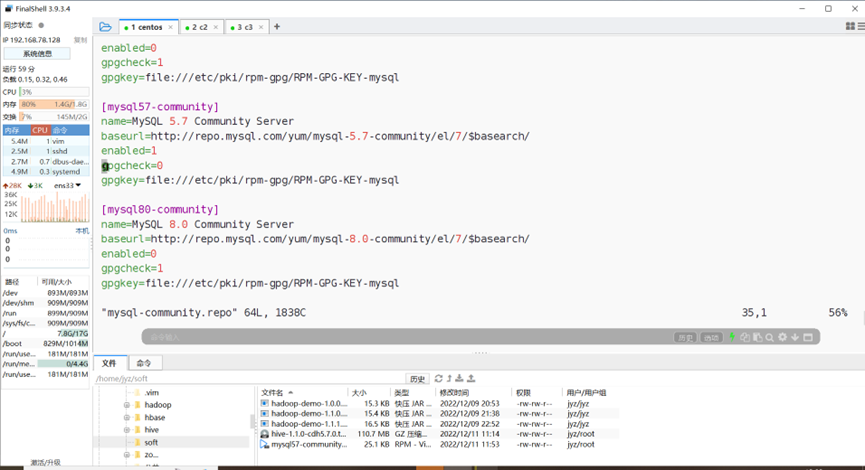Switch to the '3 c3' session tab
865x470 pixels.
click(247, 27)
